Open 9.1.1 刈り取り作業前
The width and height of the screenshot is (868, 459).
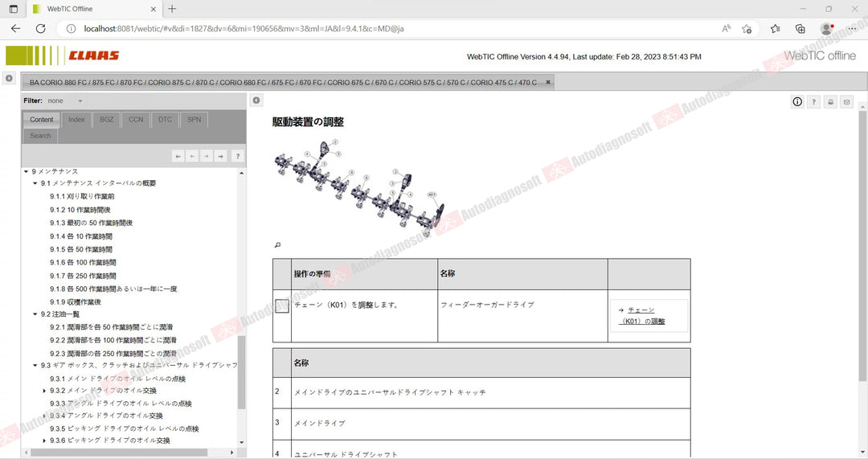[82, 197]
